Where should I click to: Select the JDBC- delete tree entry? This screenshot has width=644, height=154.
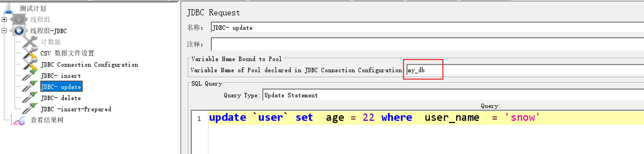click(x=61, y=98)
